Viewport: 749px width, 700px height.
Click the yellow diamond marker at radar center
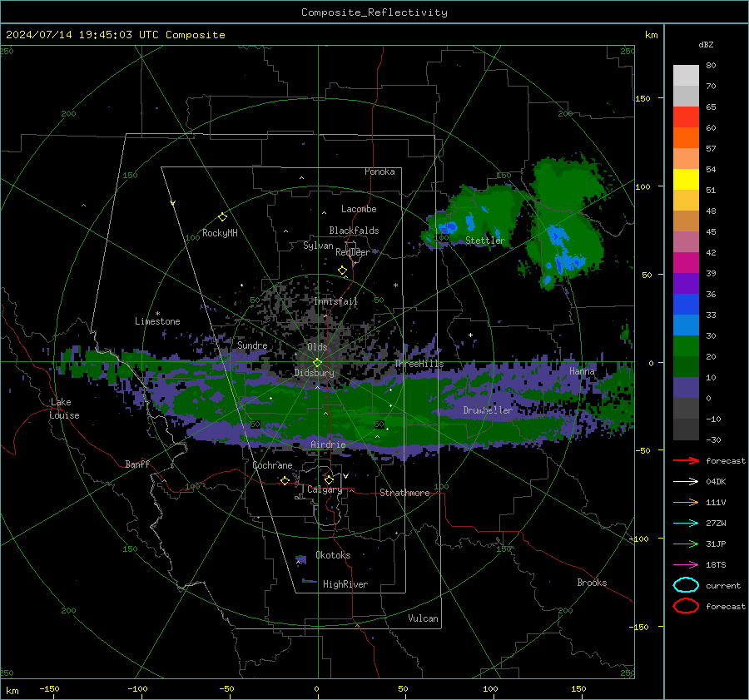coord(317,363)
